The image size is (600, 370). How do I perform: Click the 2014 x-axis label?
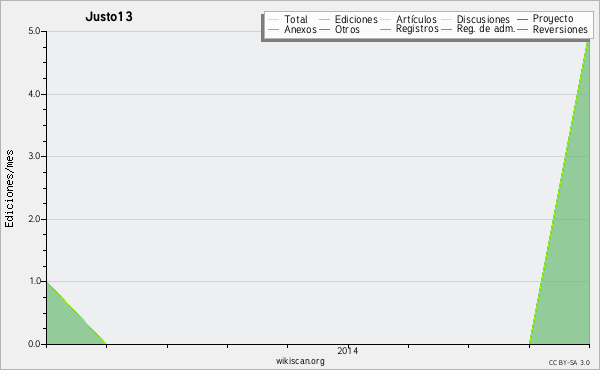click(x=347, y=351)
